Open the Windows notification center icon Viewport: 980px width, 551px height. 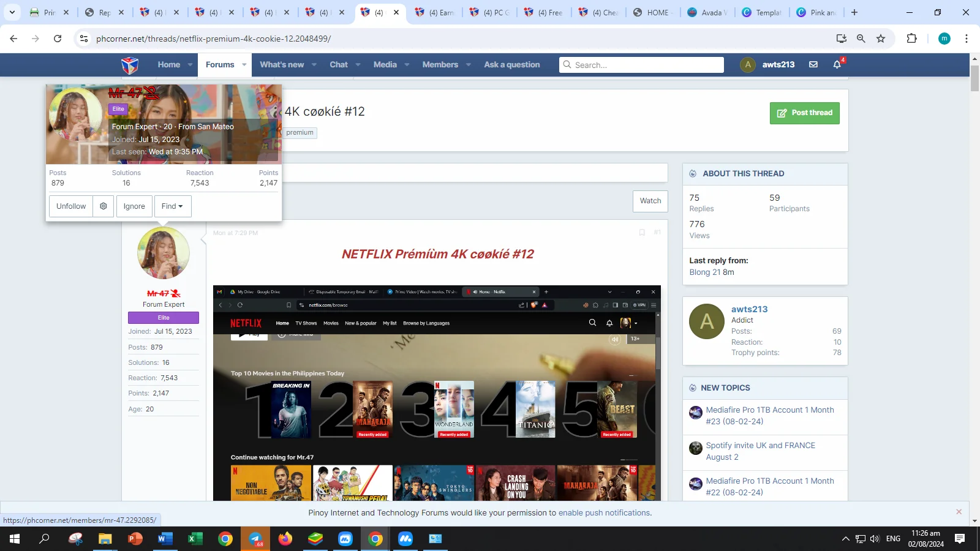[x=960, y=539]
